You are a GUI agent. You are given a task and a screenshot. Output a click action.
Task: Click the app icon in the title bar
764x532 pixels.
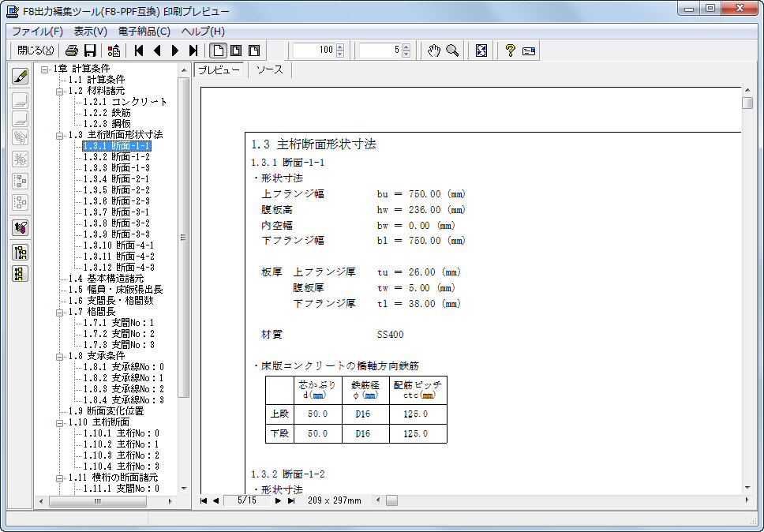12,11
